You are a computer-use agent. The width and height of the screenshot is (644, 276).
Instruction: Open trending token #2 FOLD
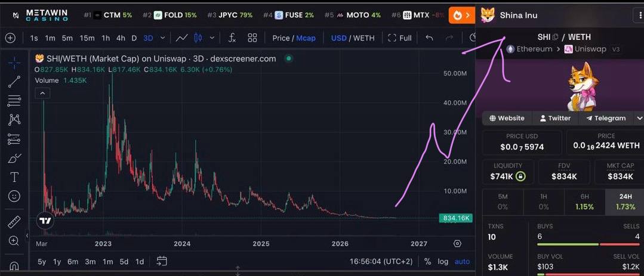[170, 15]
